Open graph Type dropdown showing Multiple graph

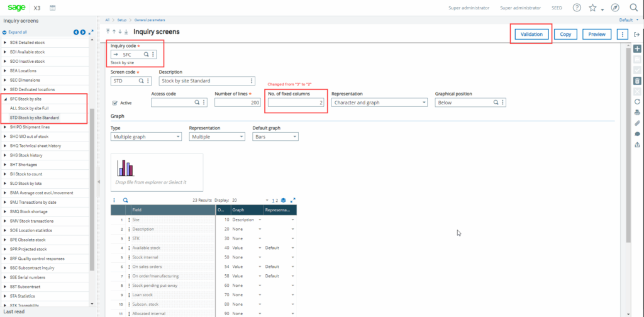146,136
